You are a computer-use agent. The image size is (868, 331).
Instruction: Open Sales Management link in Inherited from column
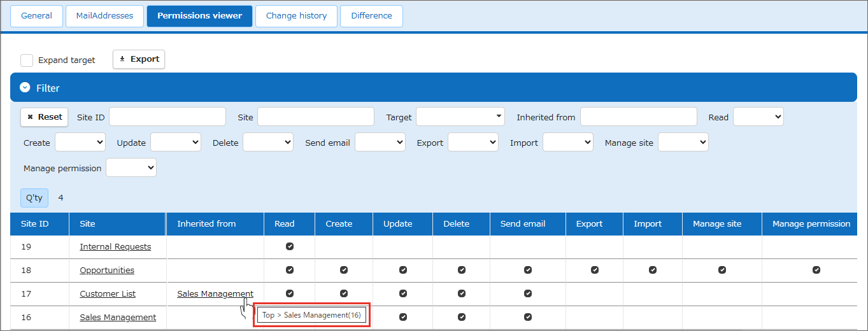click(215, 294)
